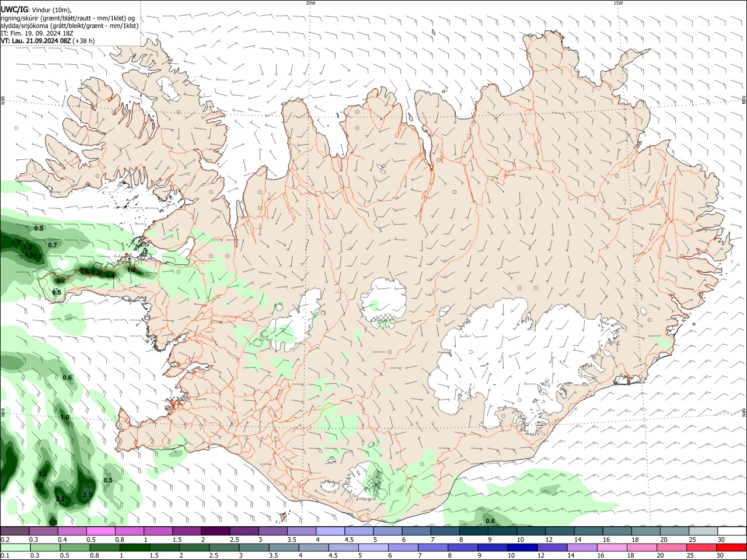Click the 0.6 value off the southeast coast
This screenshot has width=747, height=560.
pyautogui.click(x=490, y=521)
